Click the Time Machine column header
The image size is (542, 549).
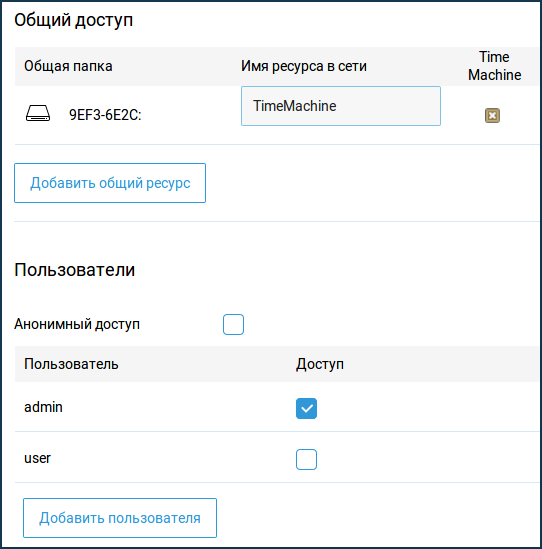[494, 66]
